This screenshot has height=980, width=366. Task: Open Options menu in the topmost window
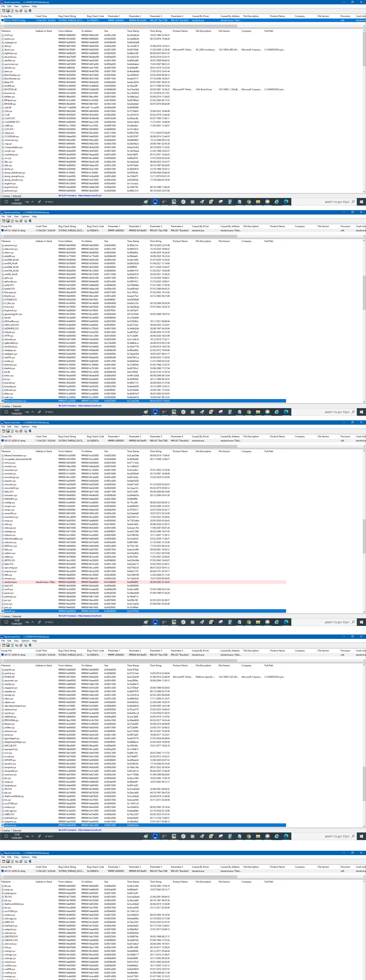coord(25,6)
